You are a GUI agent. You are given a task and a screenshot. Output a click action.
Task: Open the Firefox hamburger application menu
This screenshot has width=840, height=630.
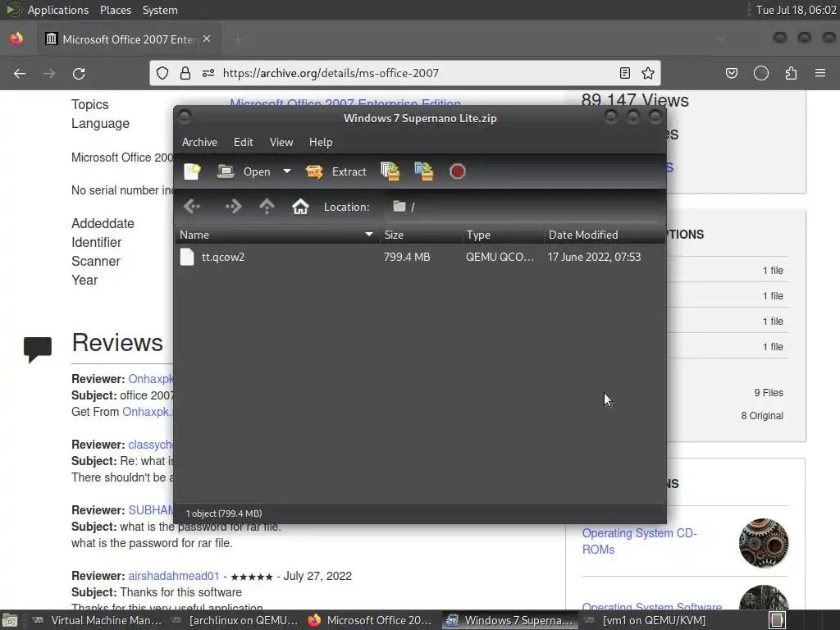pos(820,73)
